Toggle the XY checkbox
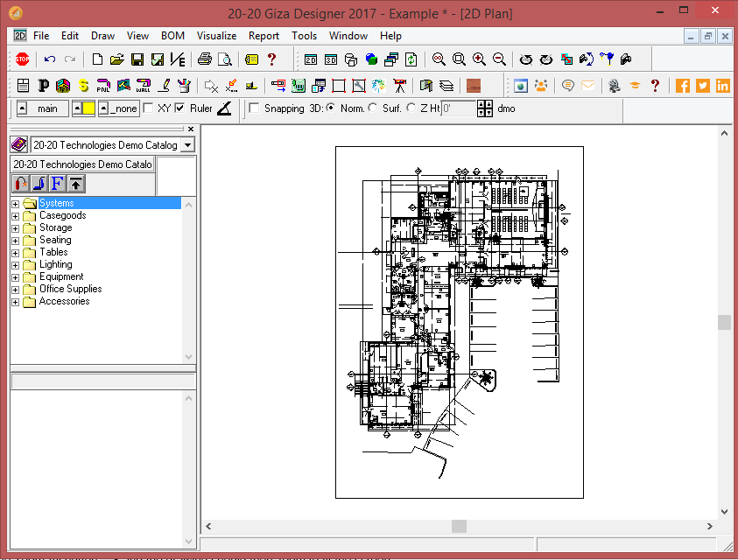 pos(148,108)
